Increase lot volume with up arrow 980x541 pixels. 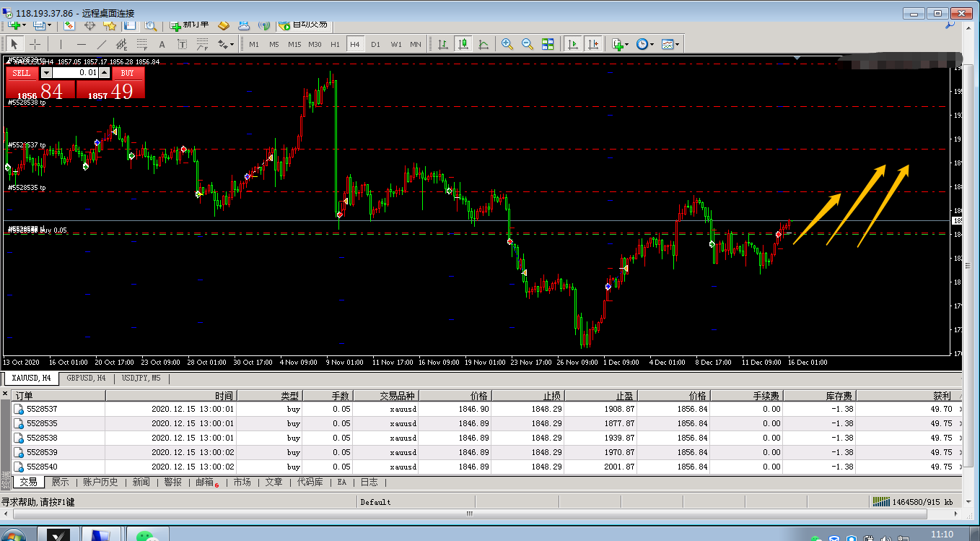(105, 73)
